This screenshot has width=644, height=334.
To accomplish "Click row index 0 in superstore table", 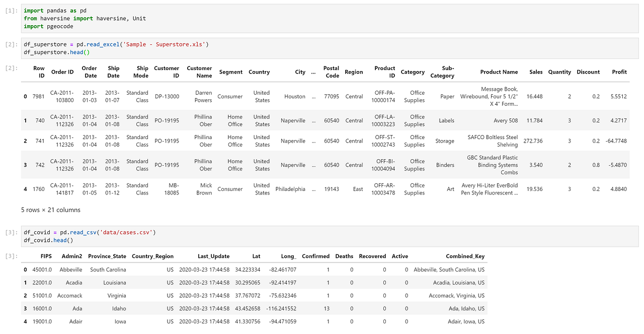I will 25,96.
